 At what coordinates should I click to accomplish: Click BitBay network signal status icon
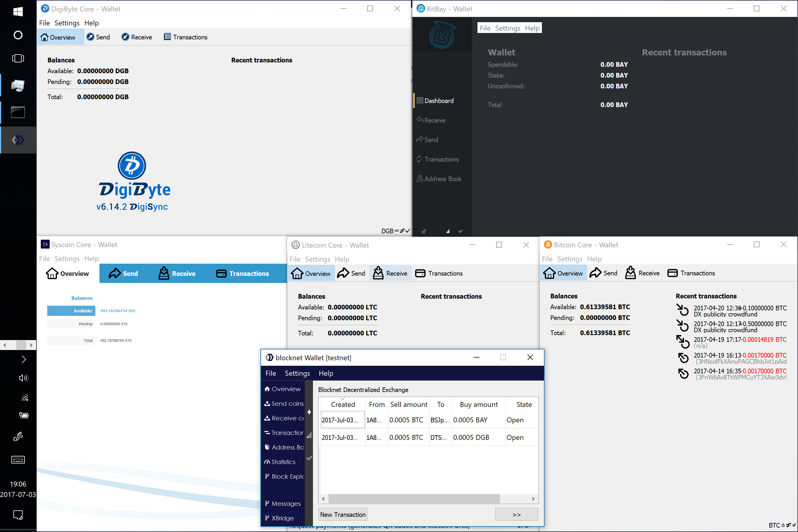(448, 231)
